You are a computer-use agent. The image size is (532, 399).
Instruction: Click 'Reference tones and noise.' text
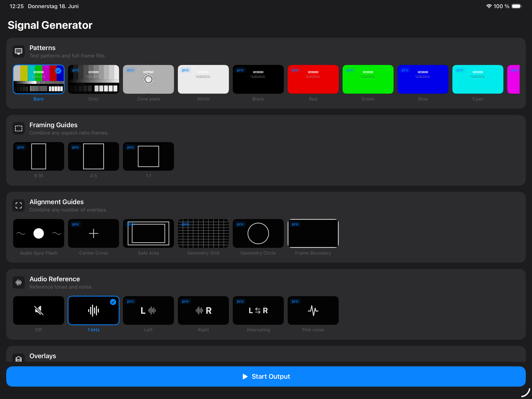(x=61, y=287)
